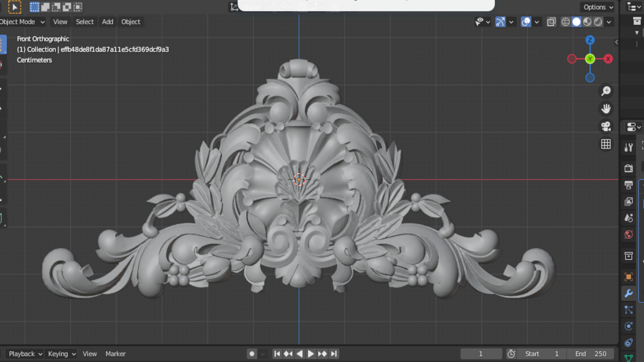
Task: Set selection mode to Intersect
Action: [77, 7]
